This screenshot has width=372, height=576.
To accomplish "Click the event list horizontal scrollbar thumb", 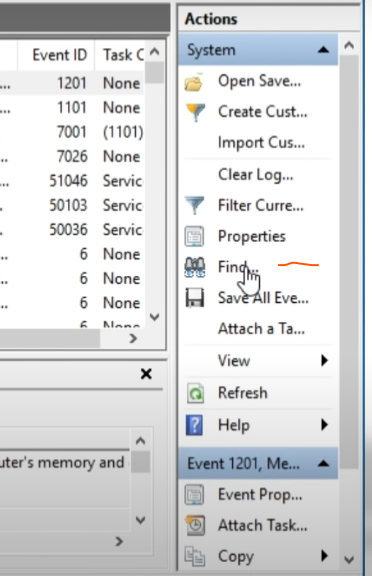I will pyautogui.click(x=50, y=338).
